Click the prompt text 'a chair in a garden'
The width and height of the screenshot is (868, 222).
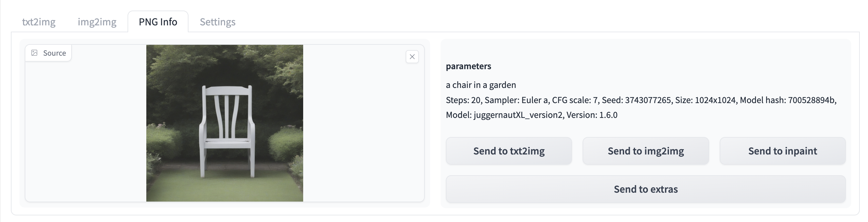480,85
